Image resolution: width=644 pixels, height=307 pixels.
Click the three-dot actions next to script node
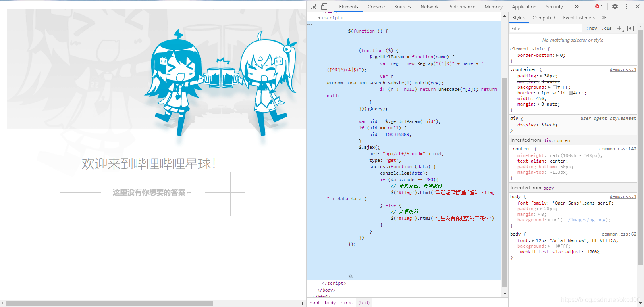(310, 25)
